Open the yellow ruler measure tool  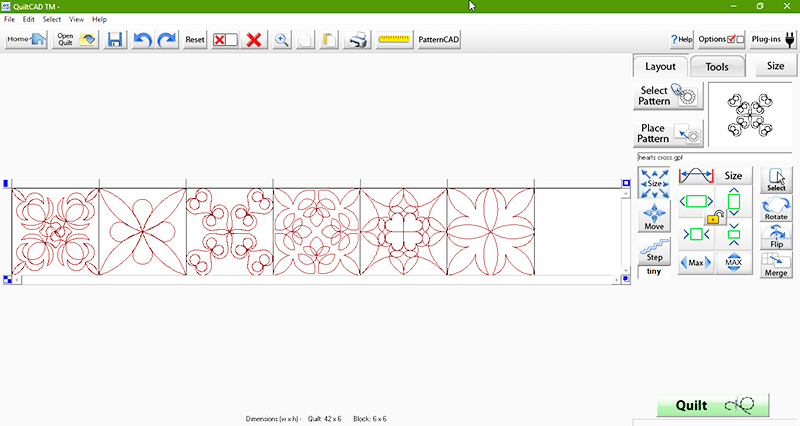click(x=395, y=40)
